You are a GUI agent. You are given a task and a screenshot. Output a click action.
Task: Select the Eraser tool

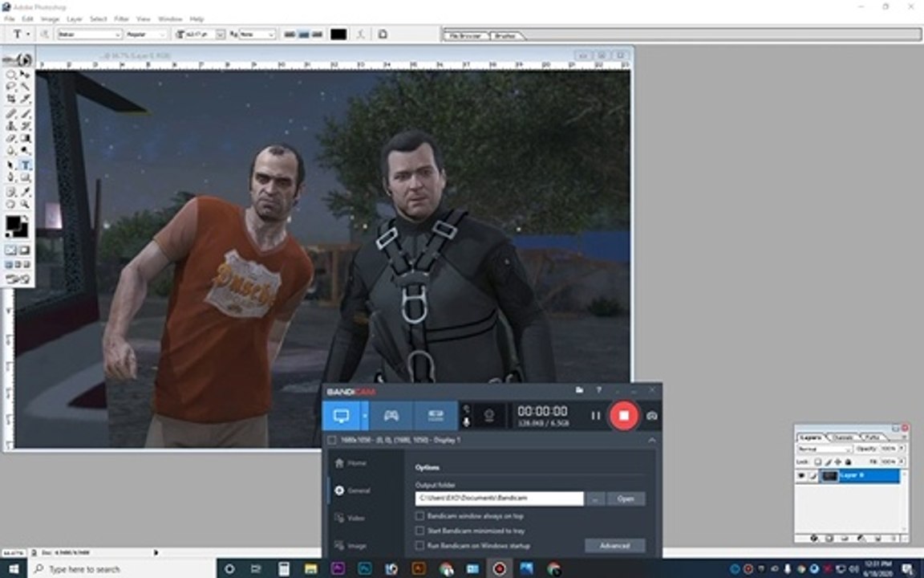[10, 137]
